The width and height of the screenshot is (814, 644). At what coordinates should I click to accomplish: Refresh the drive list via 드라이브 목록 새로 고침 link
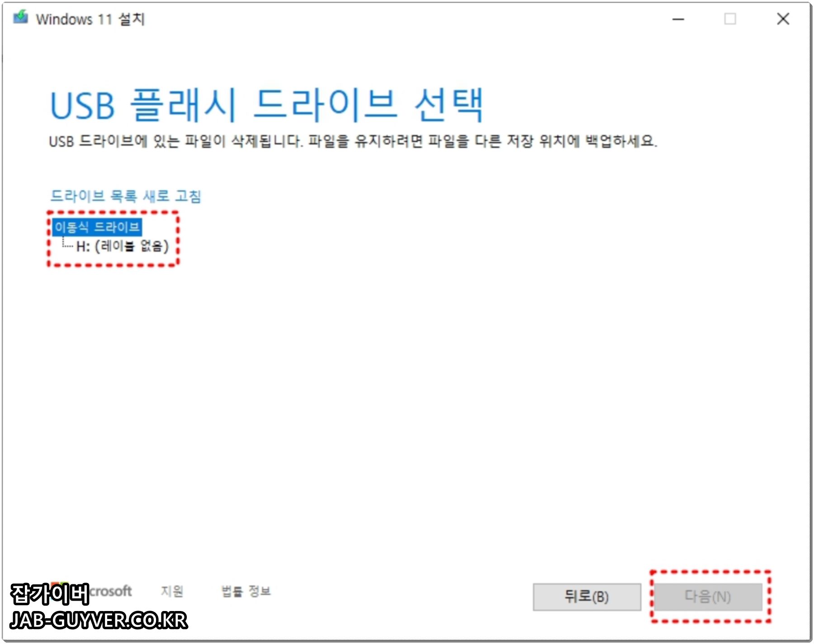tap(125, 196)
